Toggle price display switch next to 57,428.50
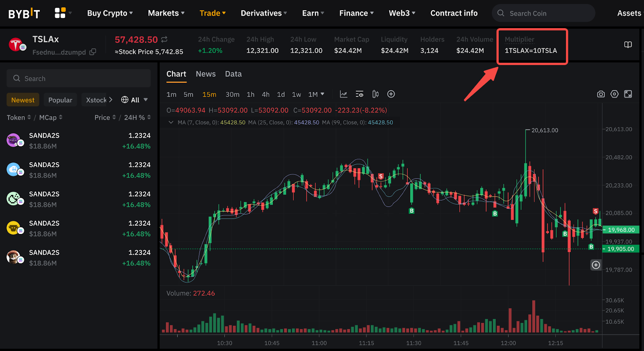This screenshot has width=644, height=351. (x=164, y=39)
